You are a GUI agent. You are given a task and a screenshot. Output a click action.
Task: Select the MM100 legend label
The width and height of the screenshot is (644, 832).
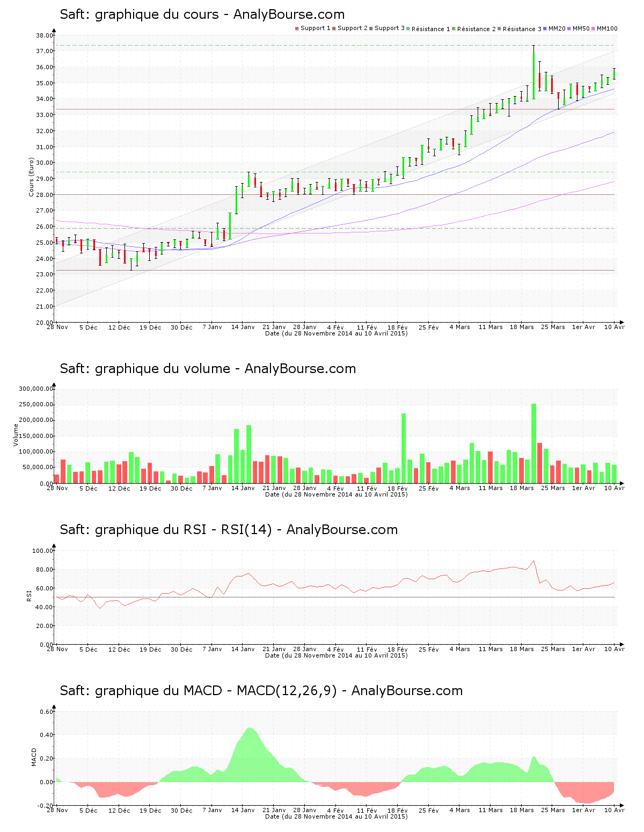tap(607, 28)
